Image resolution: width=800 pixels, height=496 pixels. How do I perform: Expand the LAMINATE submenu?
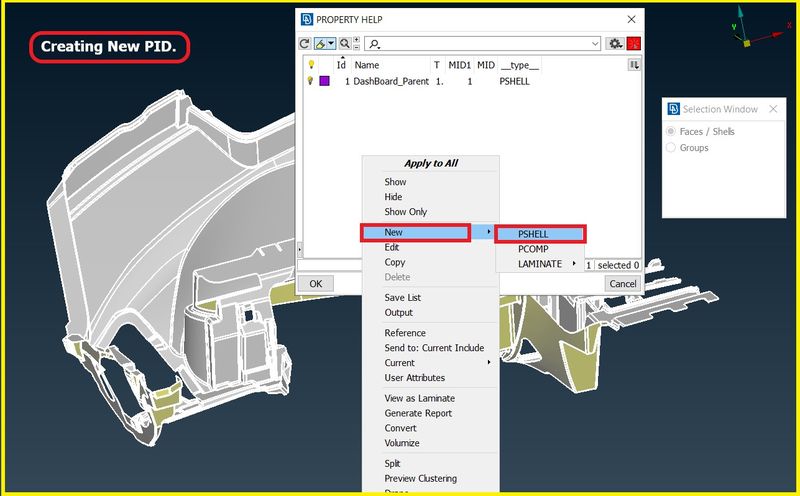(540, 264)
